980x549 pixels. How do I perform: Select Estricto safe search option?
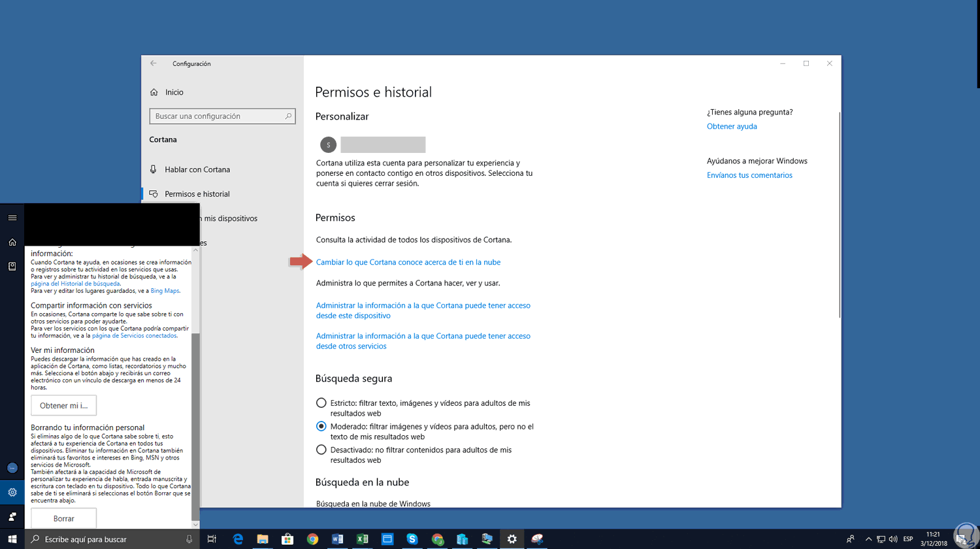click(x=321, y=403)
